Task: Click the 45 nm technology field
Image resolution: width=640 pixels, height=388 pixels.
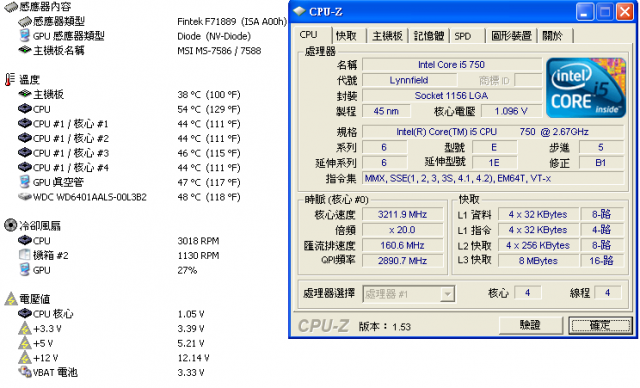Action: click(x=386, y=111)
